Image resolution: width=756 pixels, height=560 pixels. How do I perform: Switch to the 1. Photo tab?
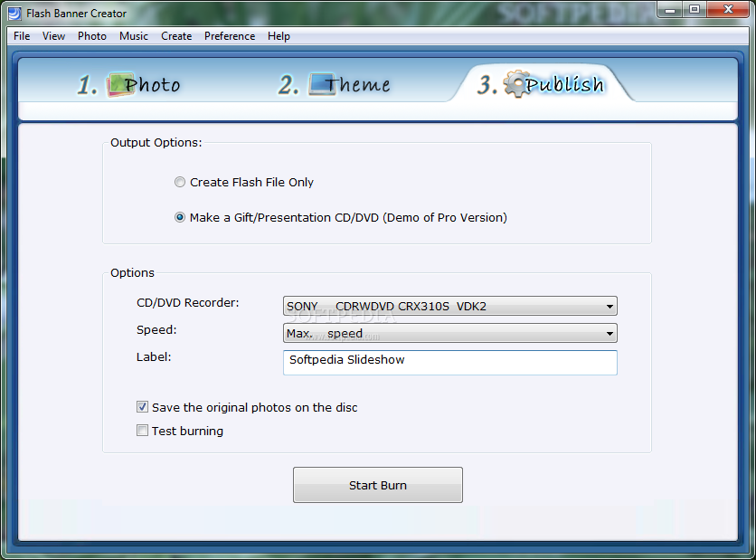click(128, 84)
